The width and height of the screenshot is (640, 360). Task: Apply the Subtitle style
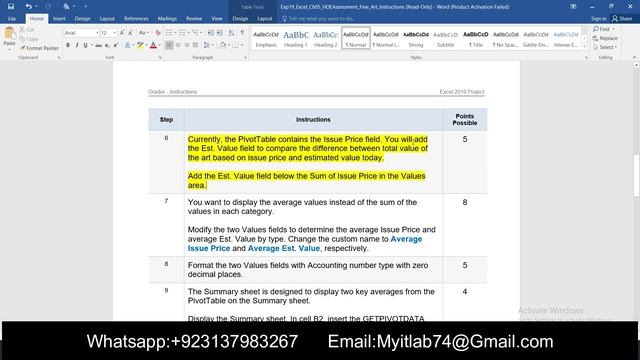(x=446, y=38)
